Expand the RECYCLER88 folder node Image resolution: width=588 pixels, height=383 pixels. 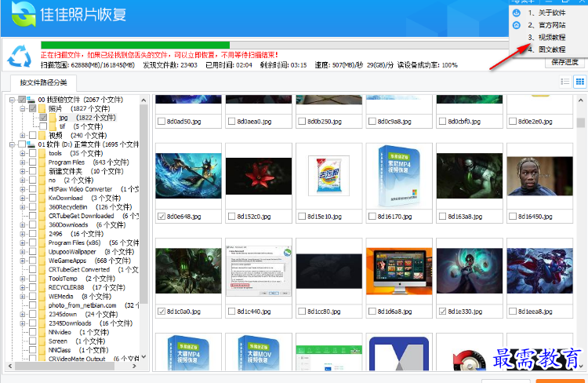click(x=23, y=287)
